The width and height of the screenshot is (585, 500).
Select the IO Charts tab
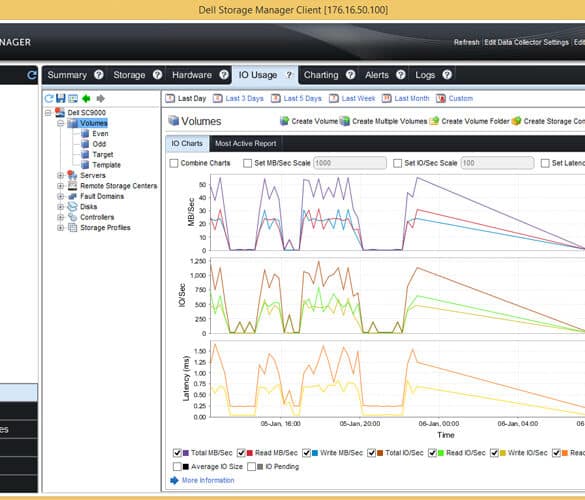(187, 144)
